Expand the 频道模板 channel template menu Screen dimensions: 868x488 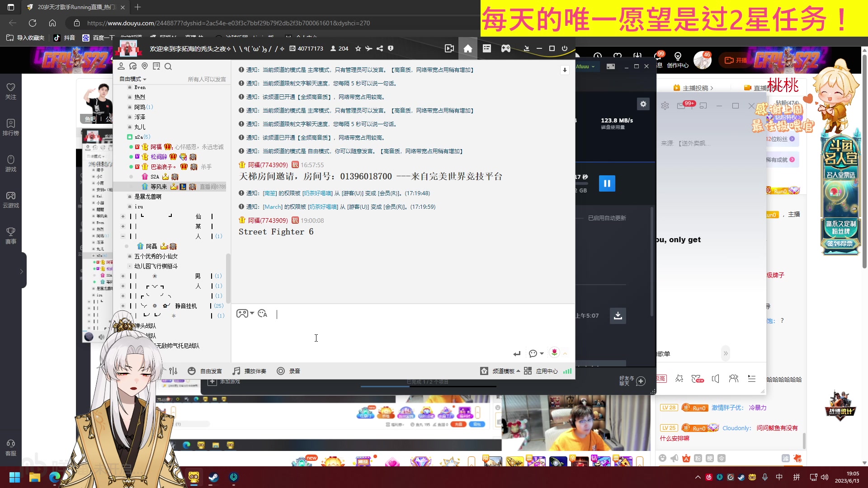tap(500, 371)
